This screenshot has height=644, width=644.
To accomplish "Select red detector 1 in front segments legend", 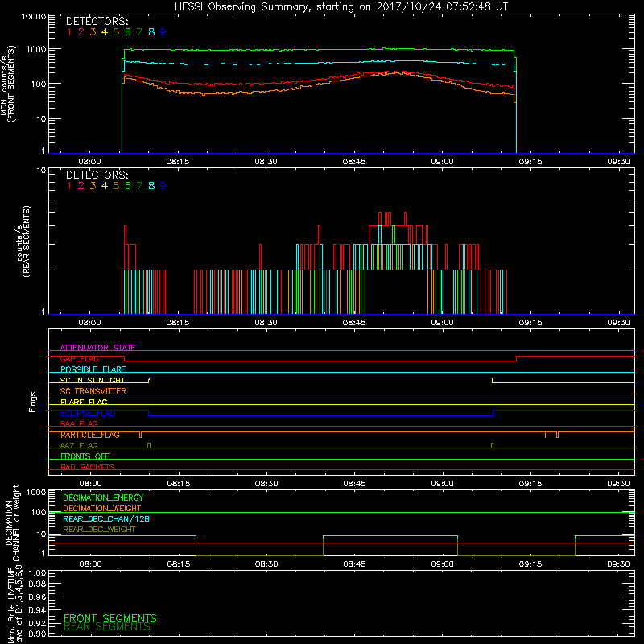I will point(69,32).
